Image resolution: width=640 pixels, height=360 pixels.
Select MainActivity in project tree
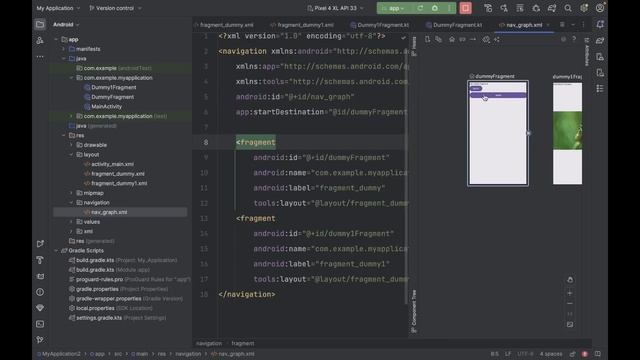click(x=107, y=107)
